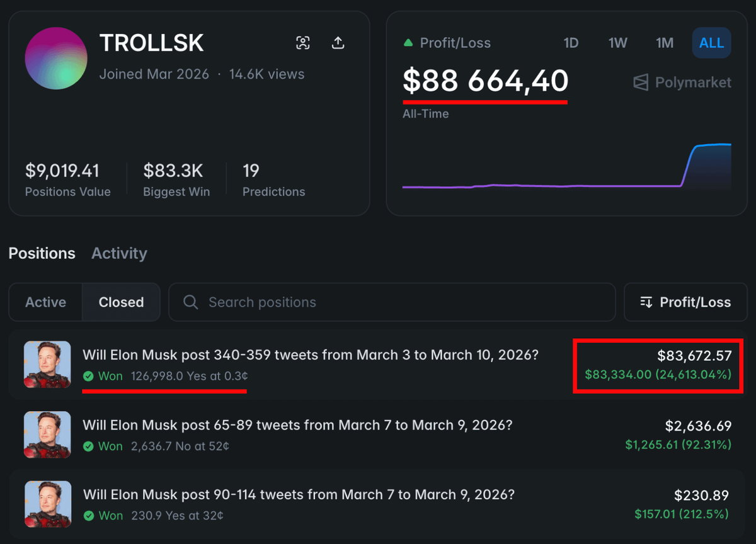Click the $9,019.41 Positions Value

point(62,171)
